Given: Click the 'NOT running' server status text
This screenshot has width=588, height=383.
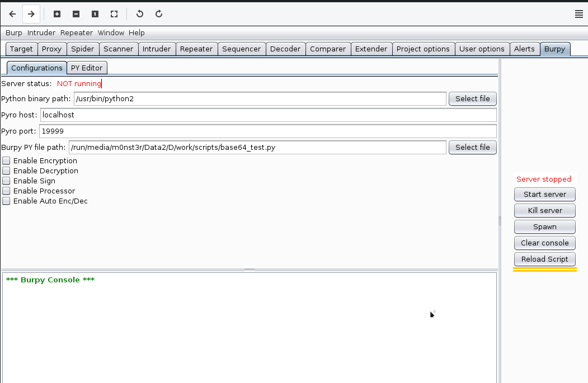Looking at the screenshot, I should coord(79,84).
